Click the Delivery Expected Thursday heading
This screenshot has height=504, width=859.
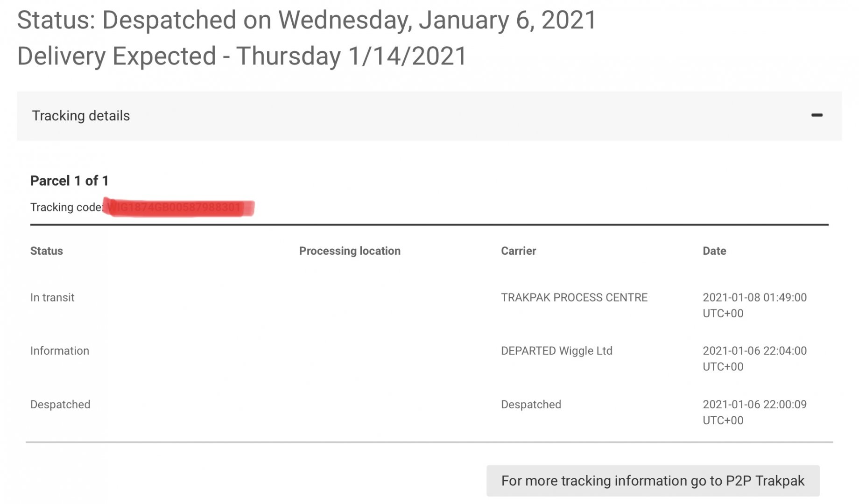(x=242, y=56)
